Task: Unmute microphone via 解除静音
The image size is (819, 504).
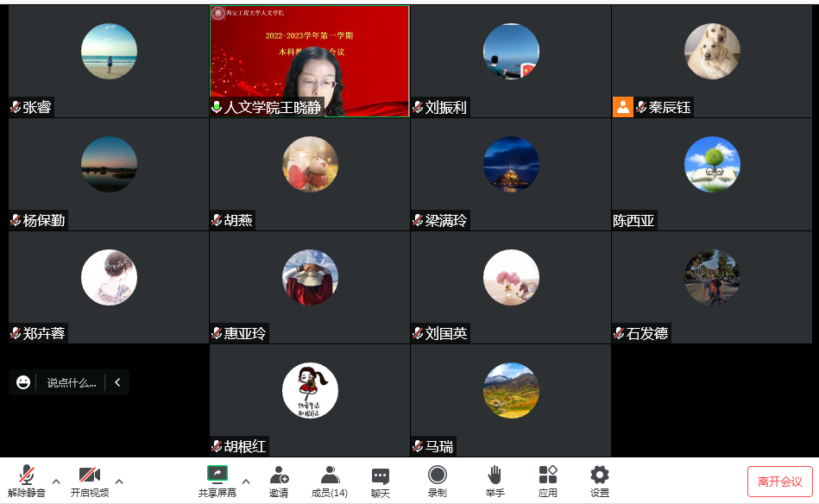Action: (x=27, y=481)
